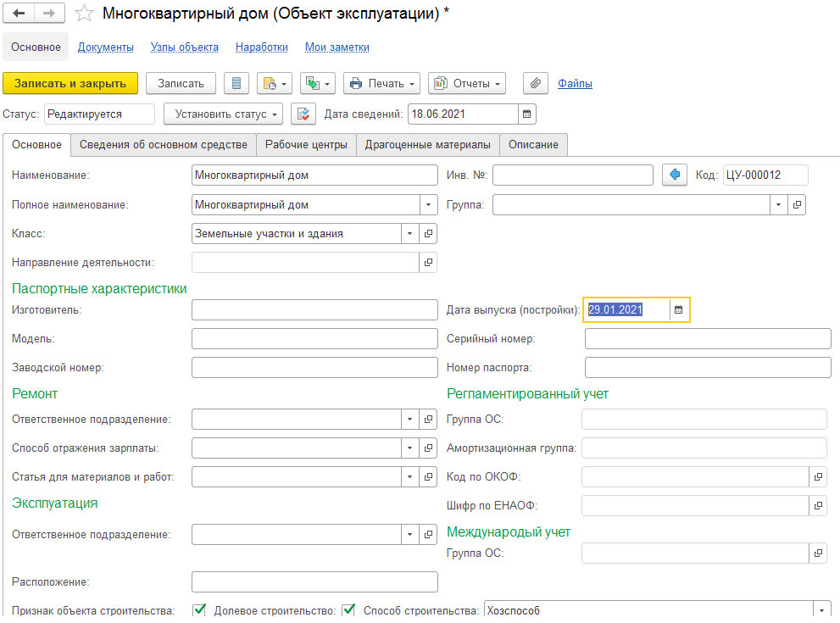Viewport: 840px width, 623px height.
Task: Open the Сведения об основном средстве tab
Action: pyautogui.click(x=163, y=145)
